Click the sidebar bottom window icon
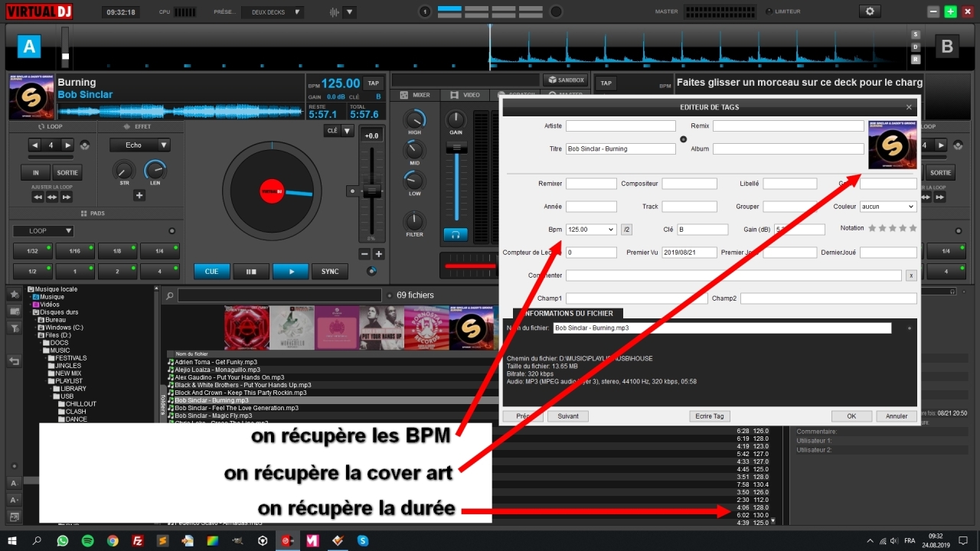Image resolution: width=980 pixels, height=551 pixels. click(14, 517)
